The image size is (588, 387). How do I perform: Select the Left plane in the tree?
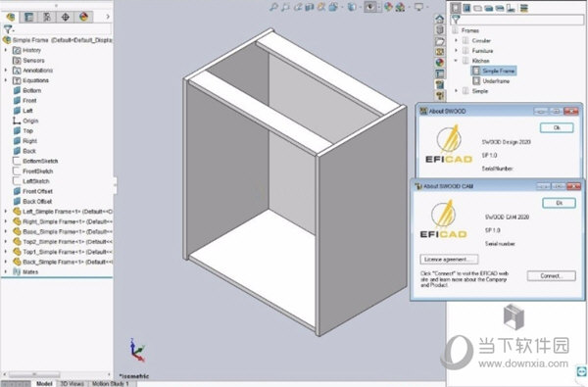coord(23,111)
